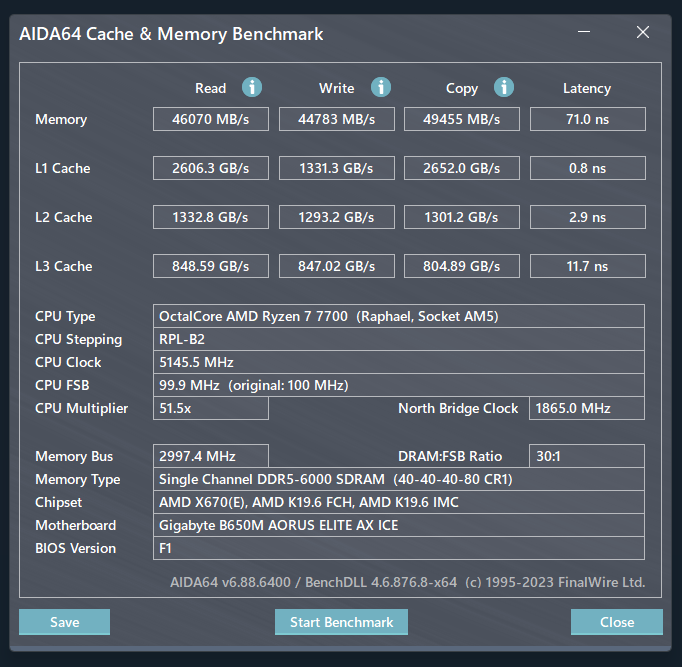Image resolution: width=682 pixels, height=667 pixels.
Task: Click the Memory row label
Action: click(61, 120)
